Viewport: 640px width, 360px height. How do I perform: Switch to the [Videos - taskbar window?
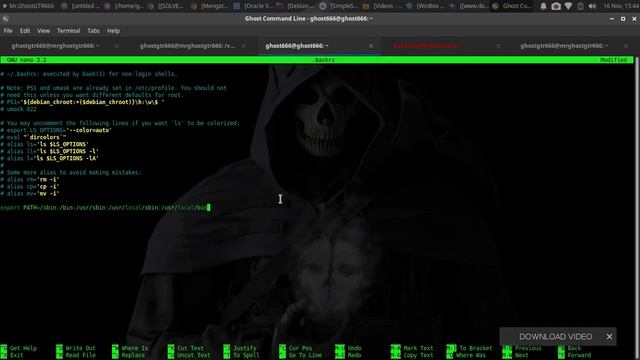click(382, 6)
